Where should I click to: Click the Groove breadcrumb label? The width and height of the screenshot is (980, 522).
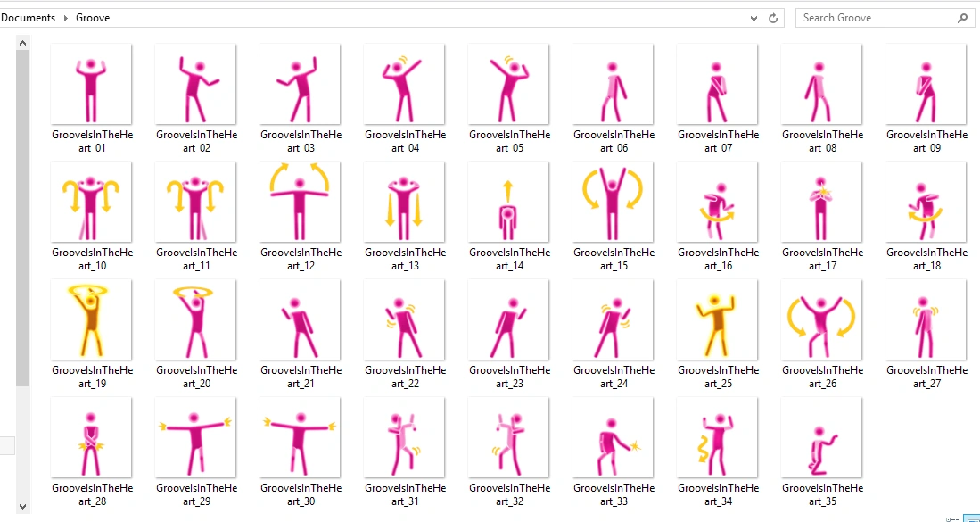tap(93, 17)
